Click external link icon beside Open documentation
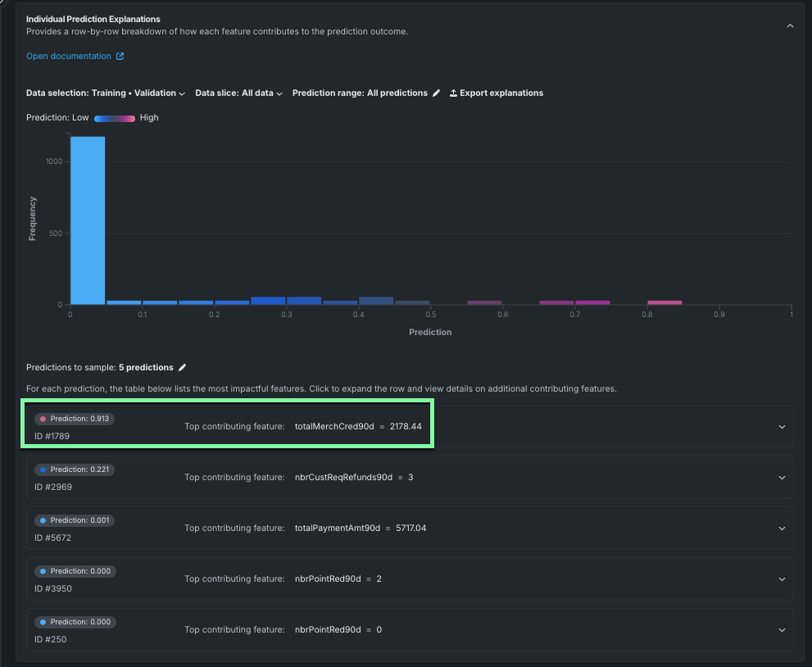The height and width of the screenshot is (667, 812). click(x=120, y=57)
